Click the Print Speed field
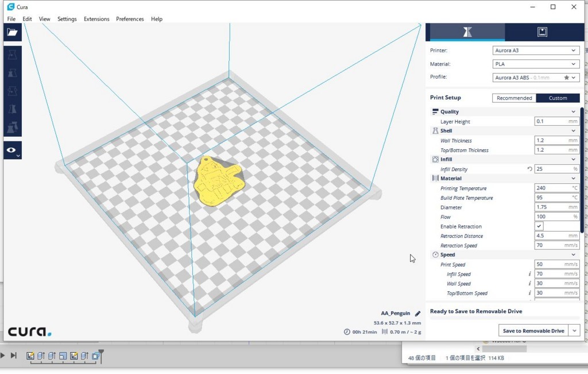The width and height of the screenshot is (588, 374). pos(556,264)
